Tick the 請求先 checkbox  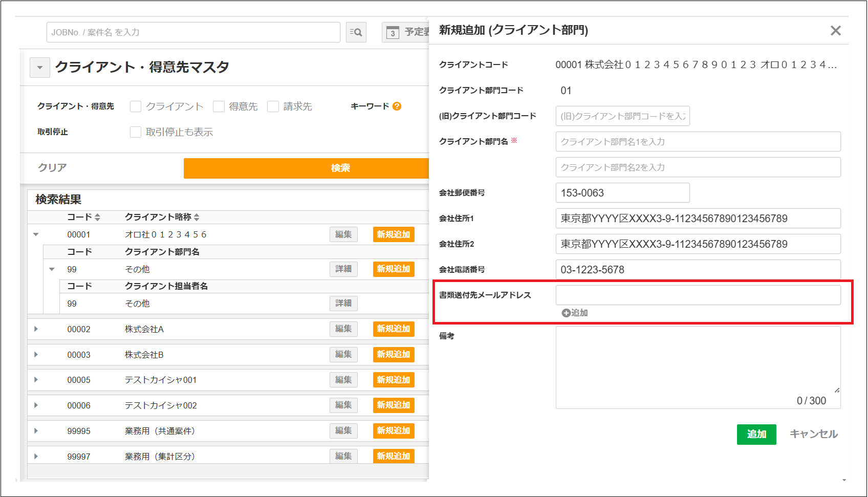point(273,106)
